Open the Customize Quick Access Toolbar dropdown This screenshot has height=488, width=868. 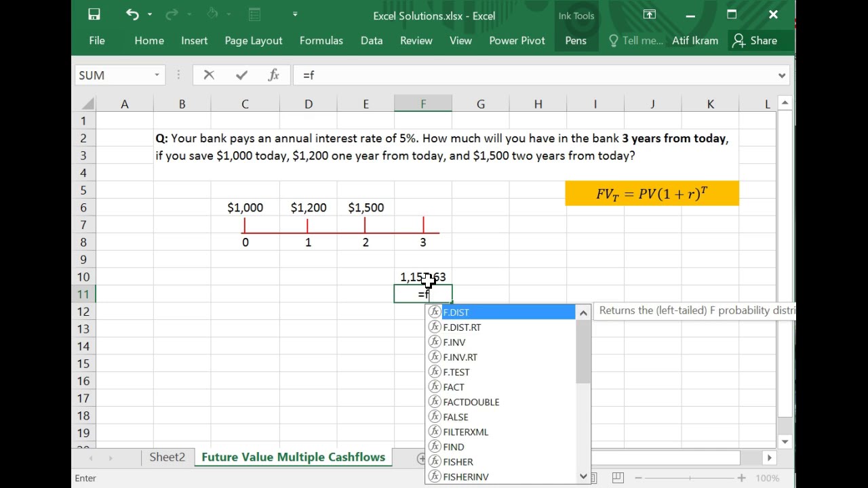click(x=295, y=15)
